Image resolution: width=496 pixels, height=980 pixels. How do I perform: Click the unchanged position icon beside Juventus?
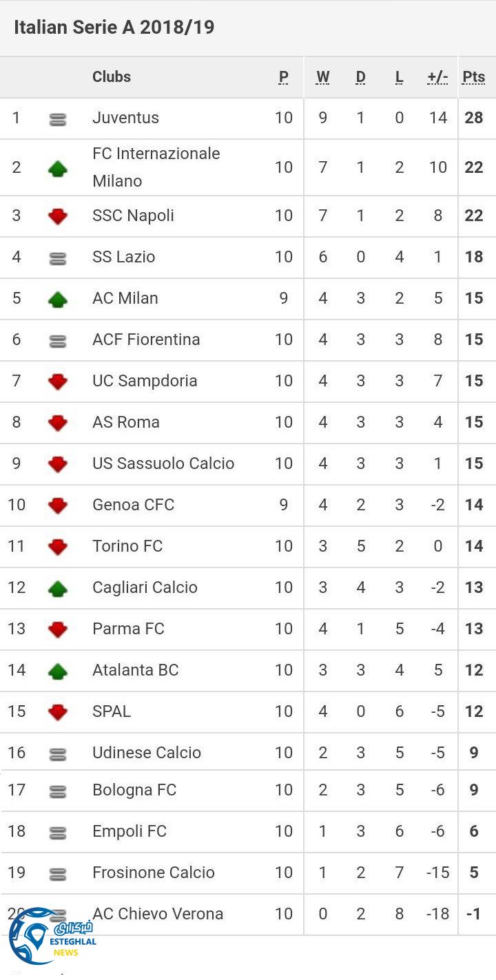pos(58,120)
